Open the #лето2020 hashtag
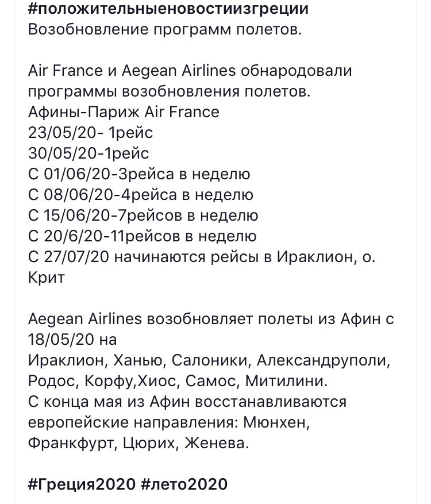 [x=184, y=484]
